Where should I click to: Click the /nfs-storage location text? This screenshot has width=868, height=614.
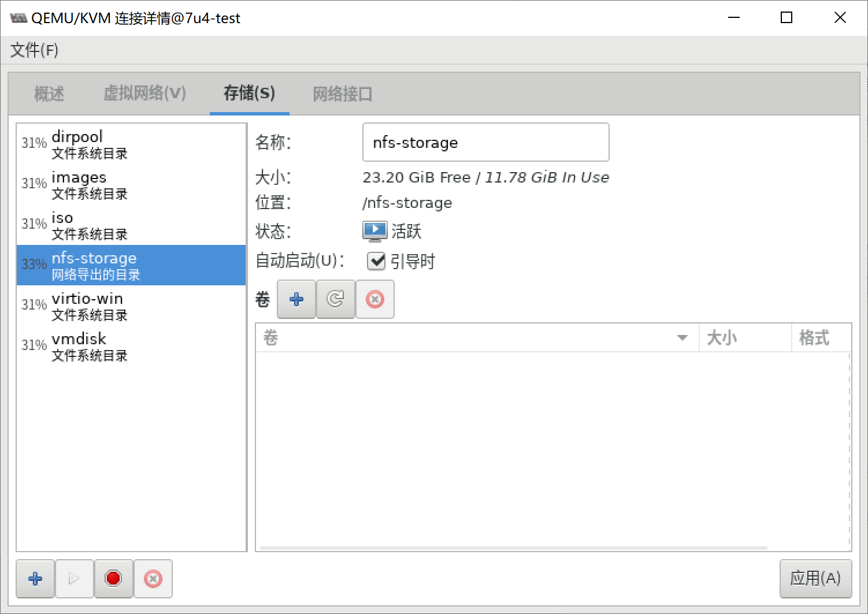pos(407,203)
